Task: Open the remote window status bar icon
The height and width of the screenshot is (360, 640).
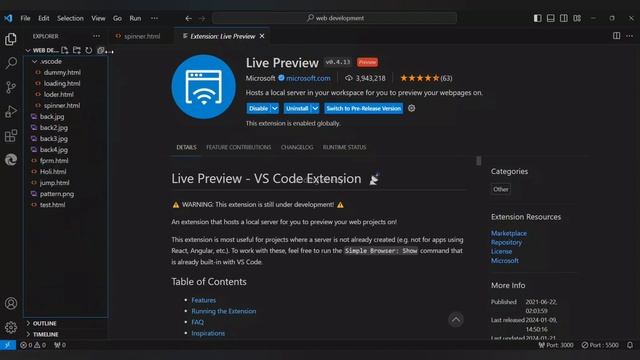Action: coord(8,345)
